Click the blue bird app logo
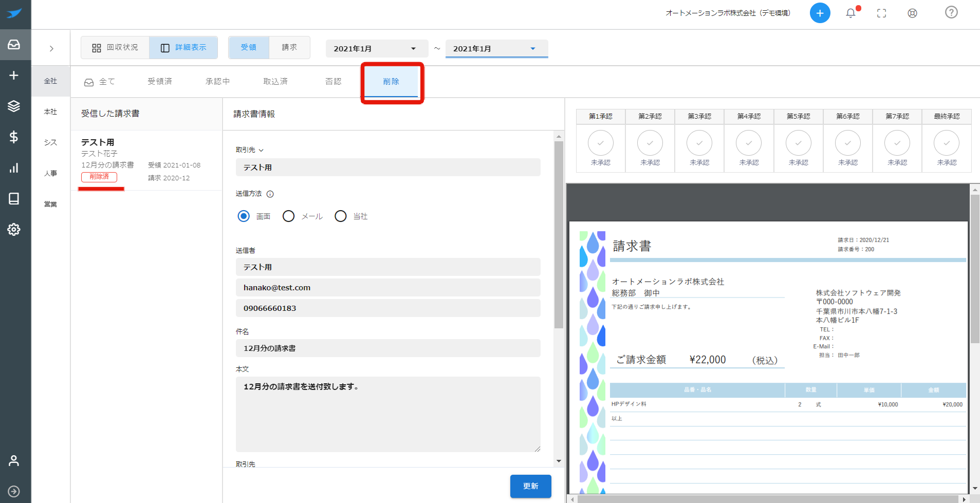The width and height of the screenshot is (980, 503). click(14, 13)
